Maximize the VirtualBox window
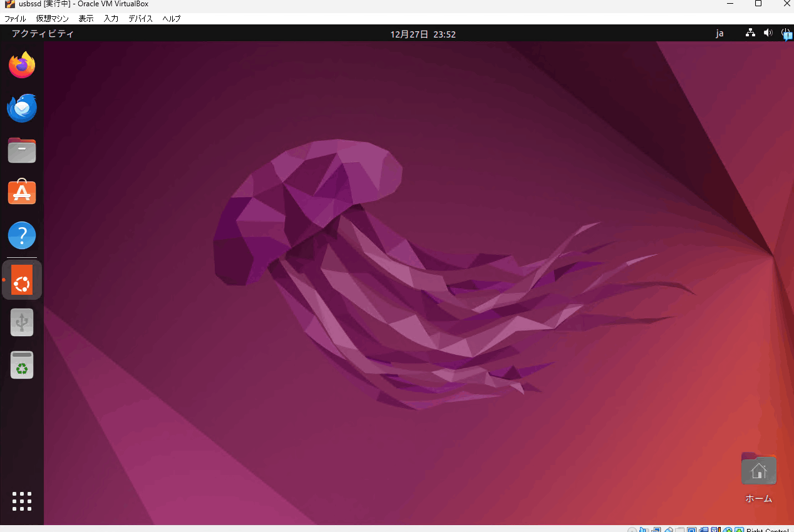794x532 pixels. [758, 4]
